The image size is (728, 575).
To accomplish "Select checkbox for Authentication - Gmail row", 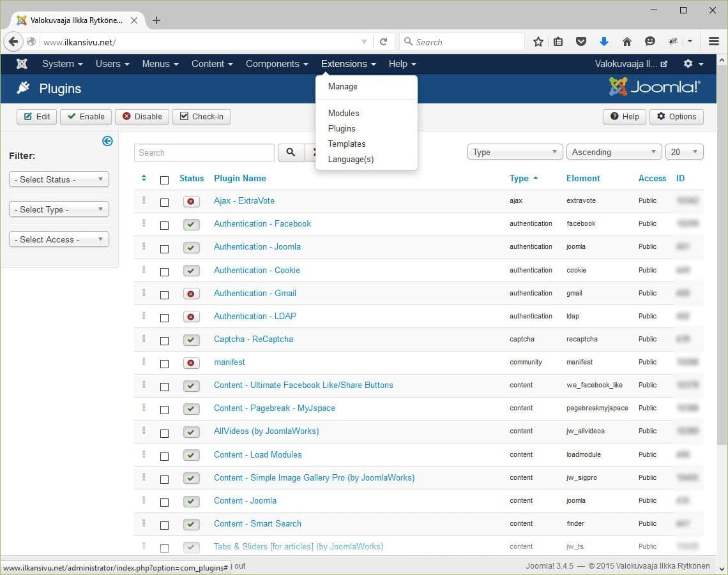I will click(x=164, y=295).
